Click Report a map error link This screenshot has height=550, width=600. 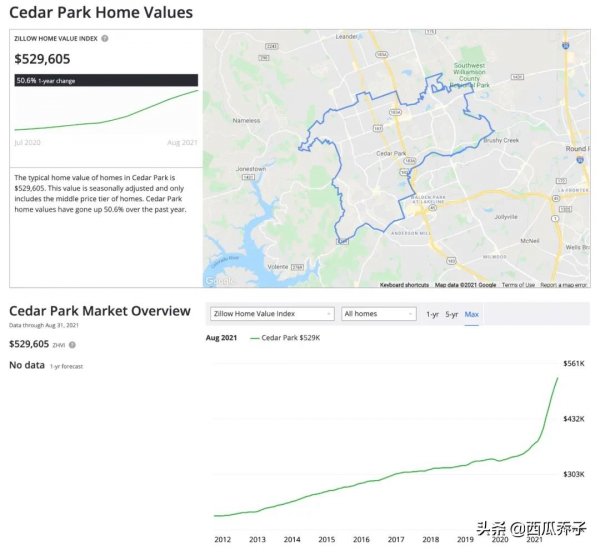click(563, 285)
